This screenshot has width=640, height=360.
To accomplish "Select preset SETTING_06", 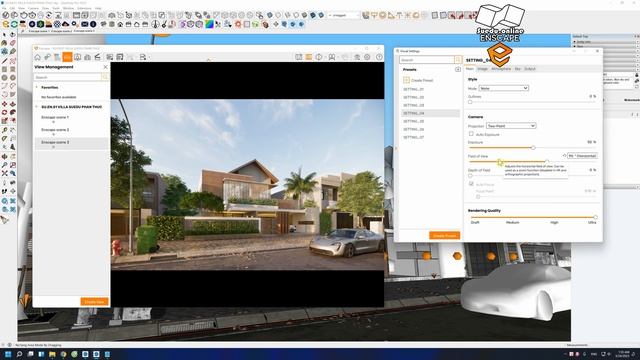I will (x=413, y=129).
